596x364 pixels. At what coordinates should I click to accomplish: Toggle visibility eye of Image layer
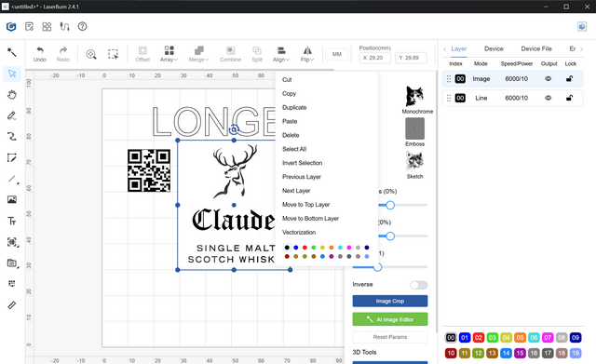point(549,79)
